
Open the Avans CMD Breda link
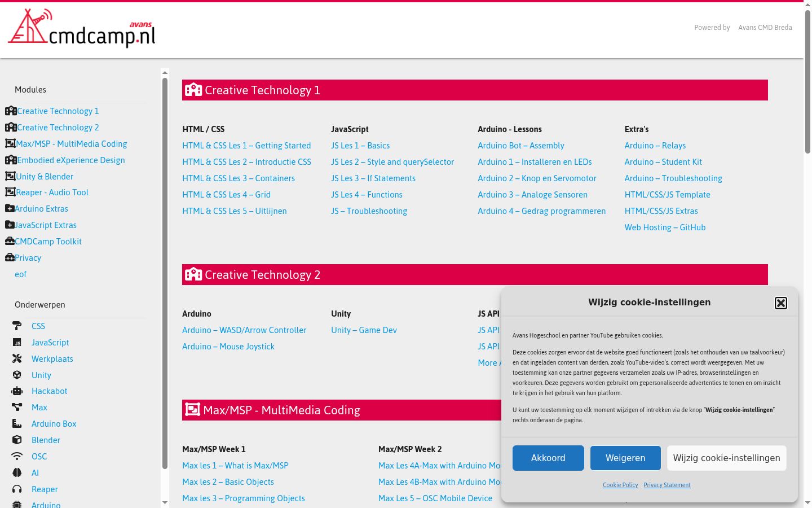[x=765, y=28]
